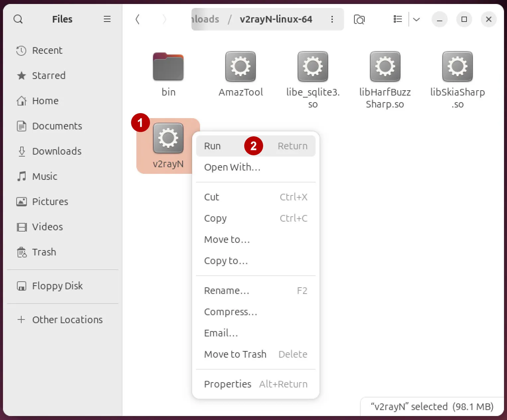The height and width of the screenshot is (420, 507).
Task: Select Cut in the context menu
Action: [x=256, y=197]
